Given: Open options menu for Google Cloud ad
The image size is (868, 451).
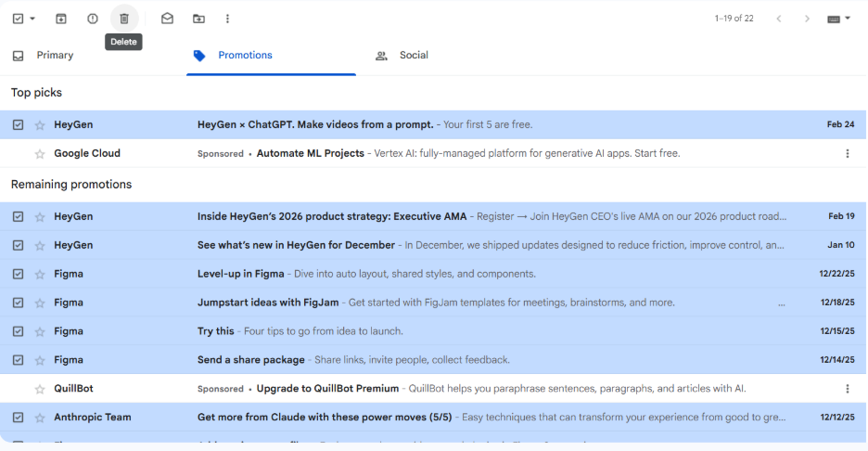Looking at the screenshot, I should click(x=847, y=154).
